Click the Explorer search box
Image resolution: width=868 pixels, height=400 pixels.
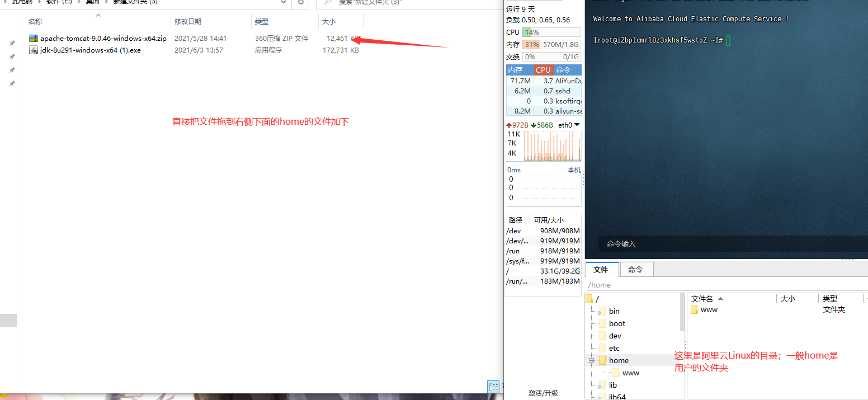click(408, 3)
